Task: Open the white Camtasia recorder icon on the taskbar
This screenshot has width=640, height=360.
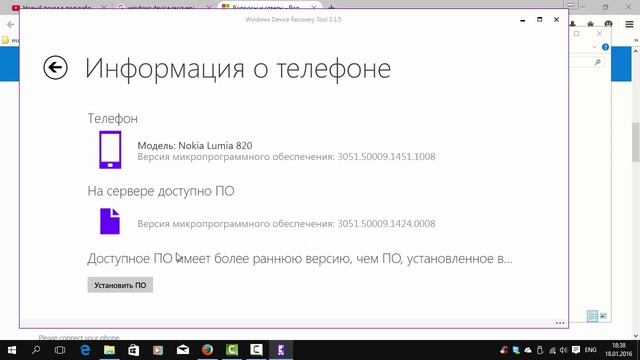Action: coord(256,350)
